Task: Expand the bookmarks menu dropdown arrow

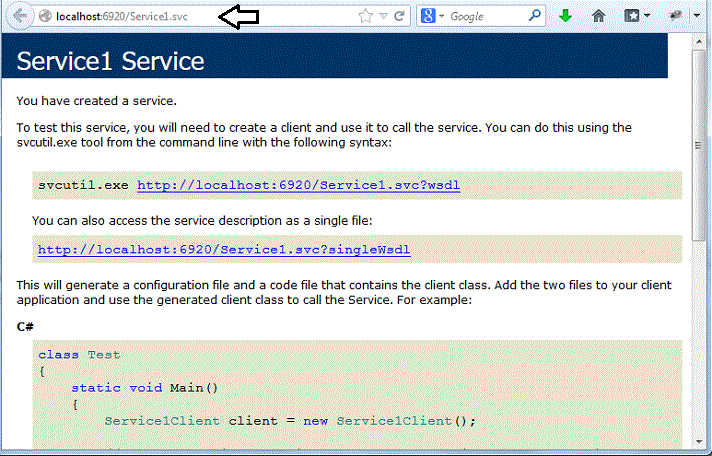Action: pyautogui.click(x=647, y=16)
